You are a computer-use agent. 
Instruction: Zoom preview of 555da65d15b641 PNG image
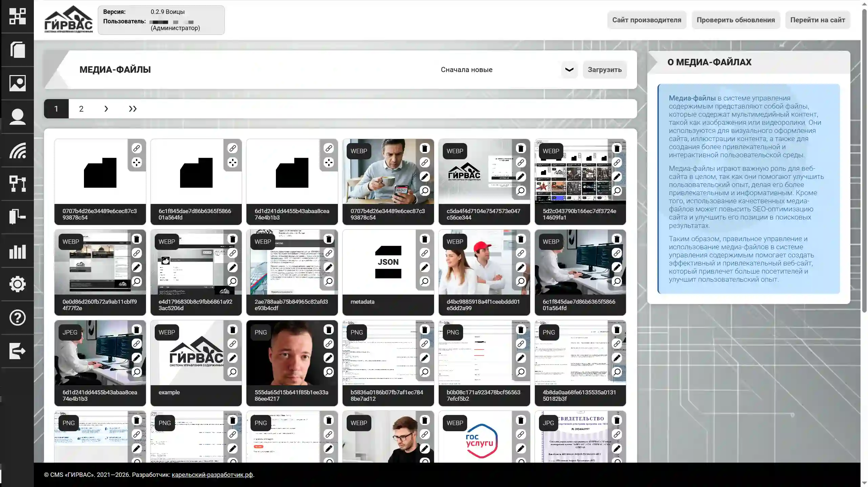coord(328,372)
